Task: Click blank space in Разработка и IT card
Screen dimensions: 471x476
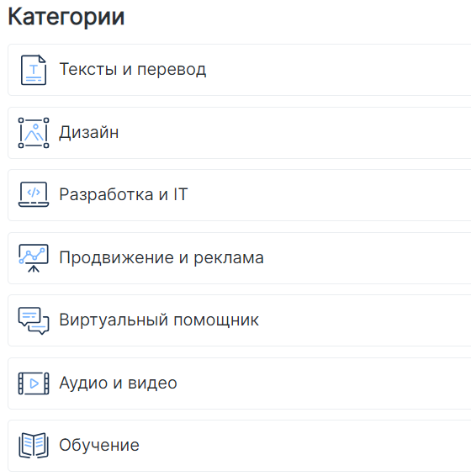Action: click(x=334, y=195)
